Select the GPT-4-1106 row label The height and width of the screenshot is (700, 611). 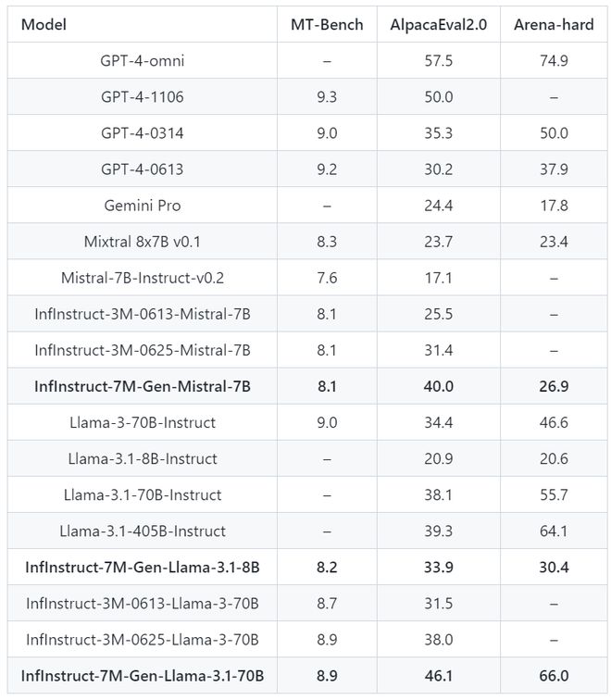pos(142,97)
